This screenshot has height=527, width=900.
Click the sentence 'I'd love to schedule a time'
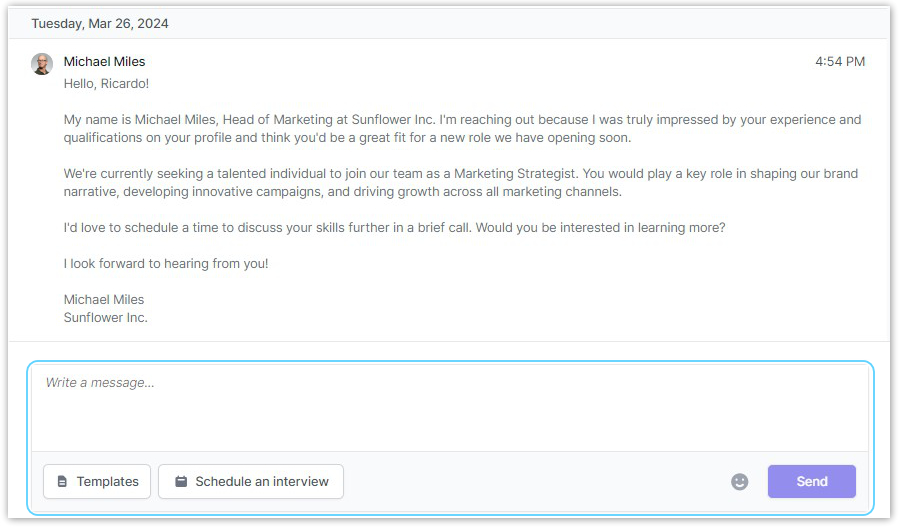tap(394, 228)
